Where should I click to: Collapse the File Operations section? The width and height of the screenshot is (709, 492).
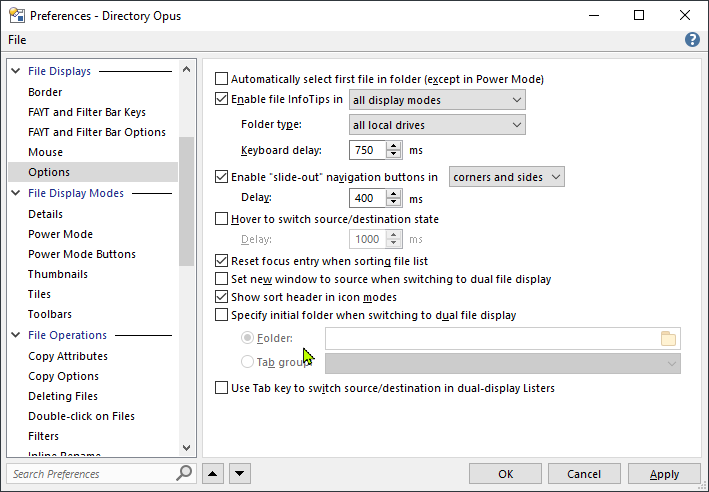[16, 335]
